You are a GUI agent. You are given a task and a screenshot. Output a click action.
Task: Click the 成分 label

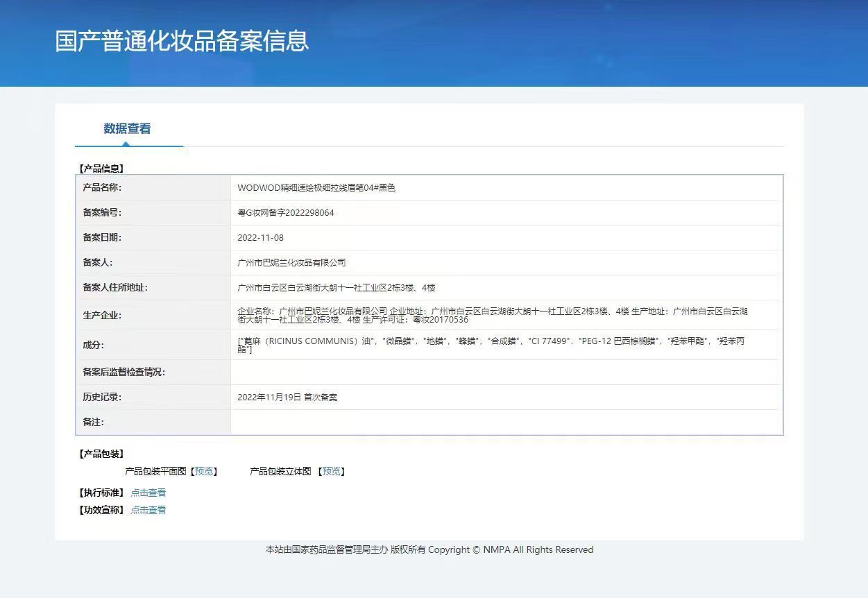point(93,345)
